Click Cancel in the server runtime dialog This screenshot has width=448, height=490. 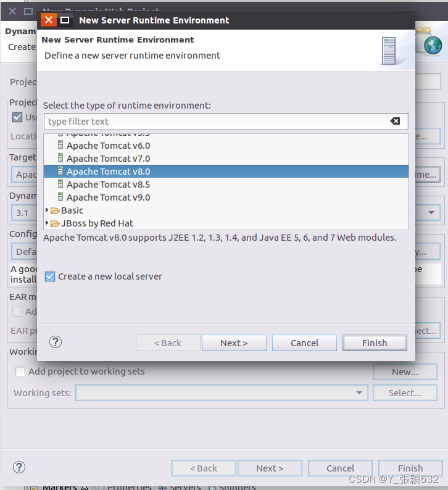point(304,343)
